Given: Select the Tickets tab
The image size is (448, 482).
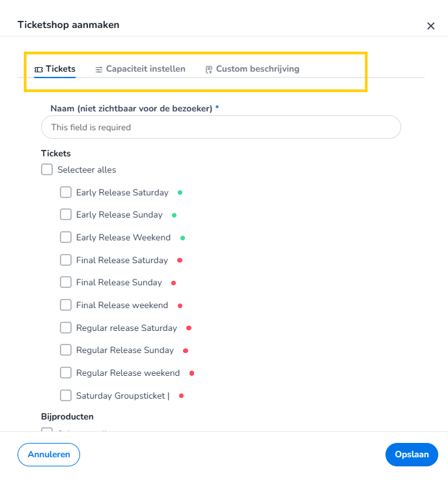Looking at the screenshot, I should point(60,68).
